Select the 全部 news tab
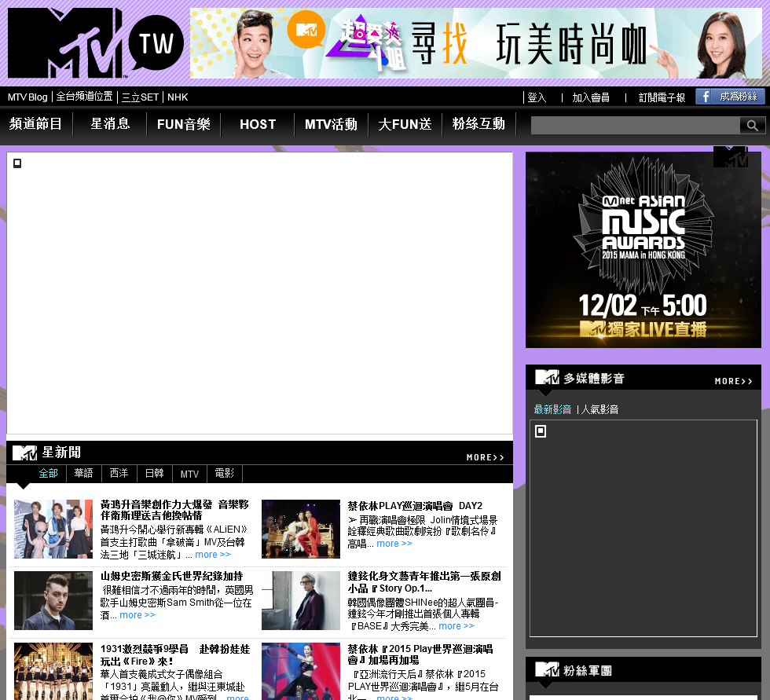Viewport: 770px width, 700px height. point(49,473)
